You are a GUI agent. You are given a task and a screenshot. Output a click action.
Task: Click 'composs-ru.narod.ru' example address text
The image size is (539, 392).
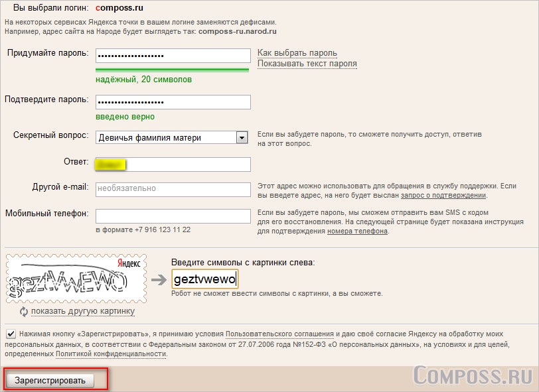click(x=238, y=31)
